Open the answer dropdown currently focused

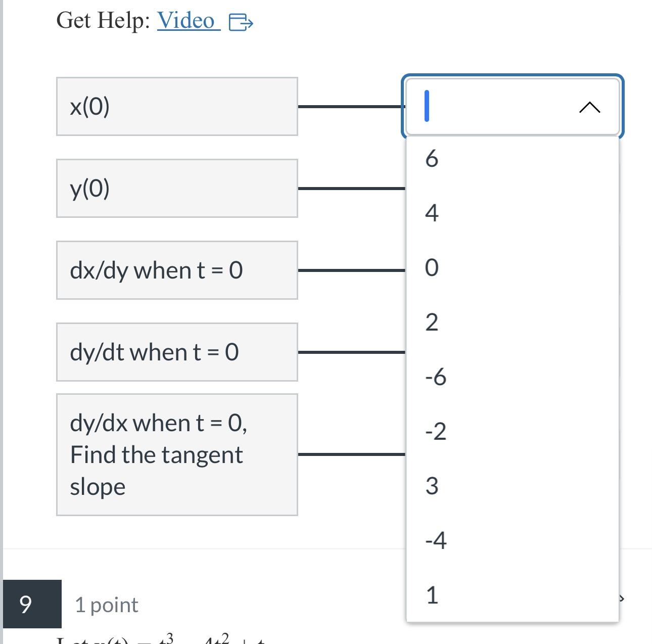tap(511, 107)
